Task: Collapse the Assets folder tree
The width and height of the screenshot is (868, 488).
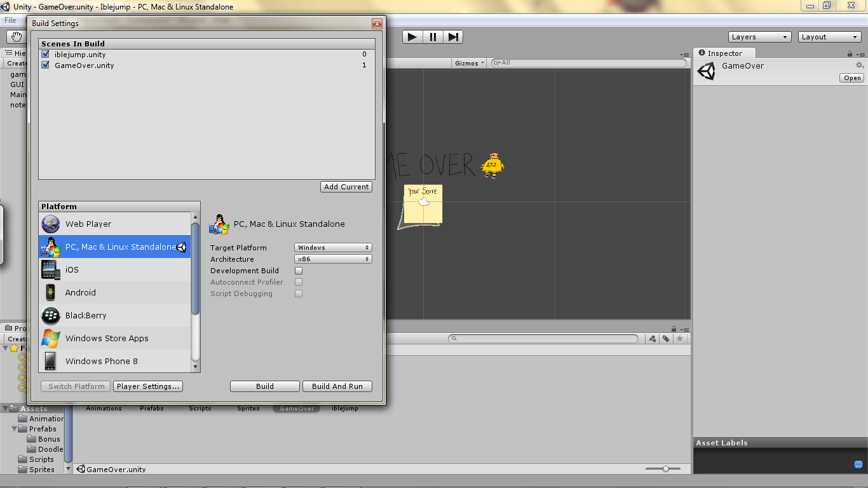Action: 6,409
